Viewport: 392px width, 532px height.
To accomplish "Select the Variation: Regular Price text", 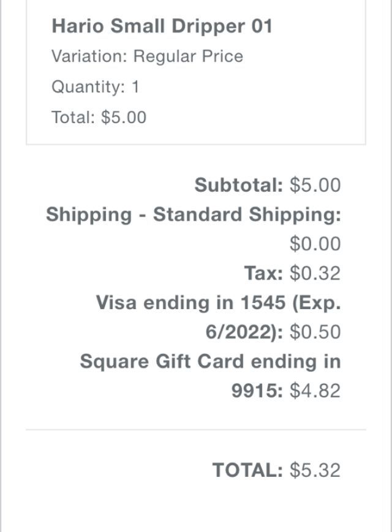I will (x=147, y=56).
